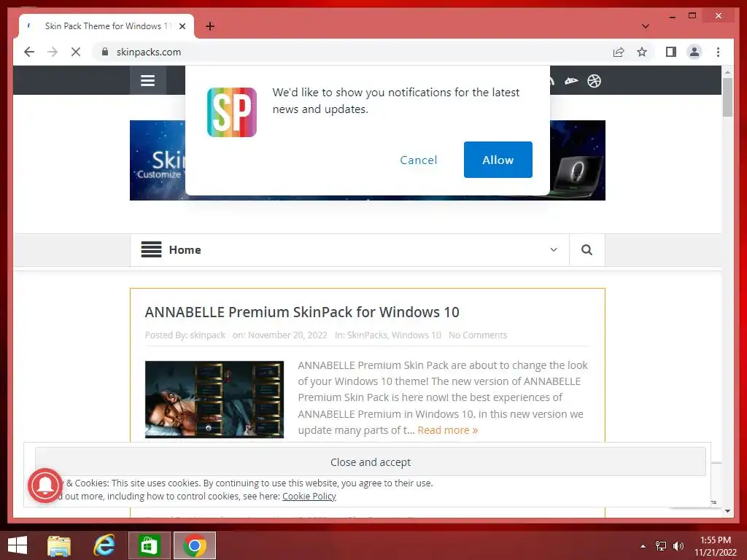Screen dimensions: 747x560
Task: Click the Home menu item
Action: [x=185, y=250]
